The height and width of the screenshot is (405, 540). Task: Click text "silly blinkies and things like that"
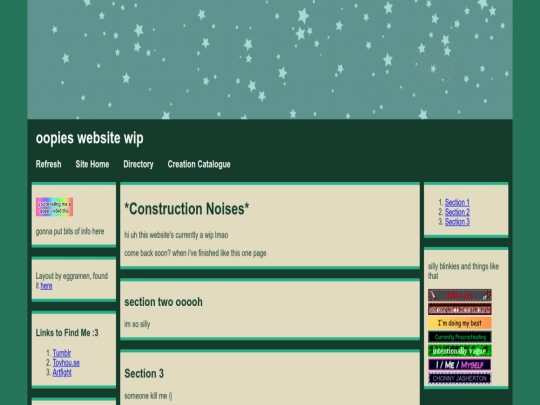coord(463,271)
